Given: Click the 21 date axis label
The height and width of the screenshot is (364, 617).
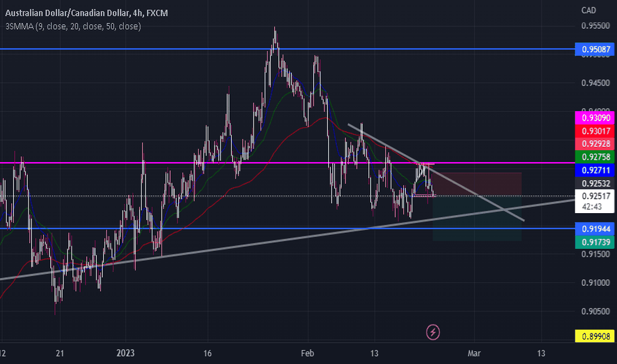Looking at the screenshot, I should (x=60, y=353).
